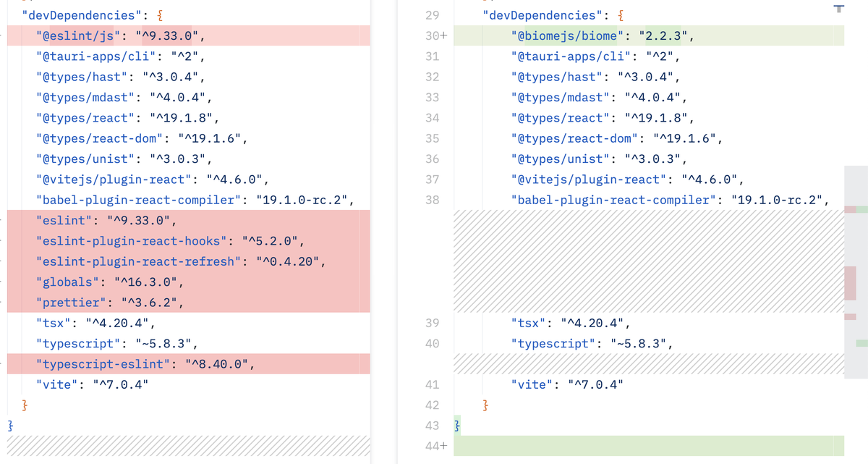The image size is (868, 464).
Task: Click "vite": "^7.0.4" in the original pane
Action: coord(92,384)
